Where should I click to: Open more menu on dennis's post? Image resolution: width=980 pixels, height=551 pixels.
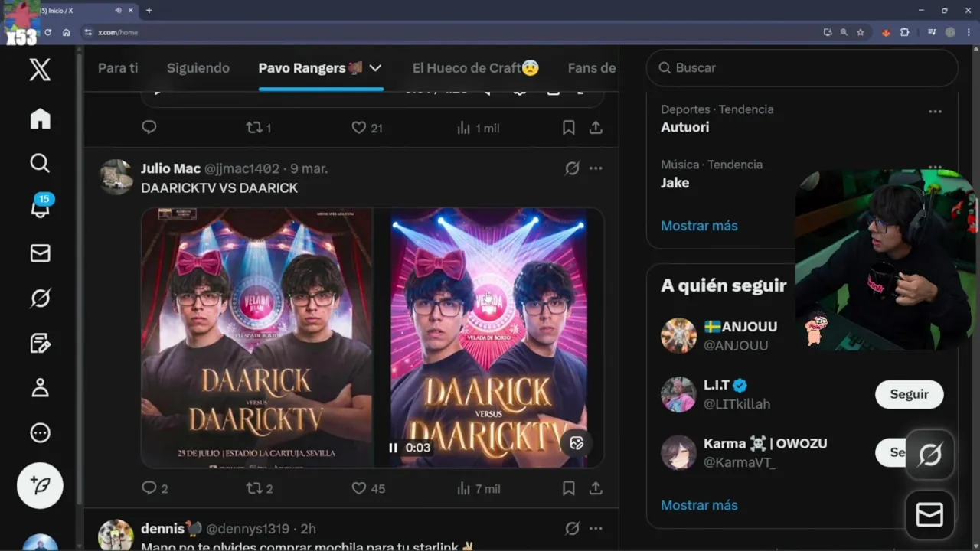click(596, 529)
